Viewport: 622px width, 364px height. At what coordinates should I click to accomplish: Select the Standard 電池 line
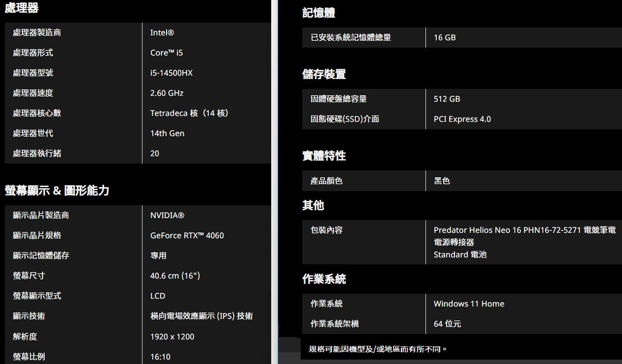tap(460, 254)
